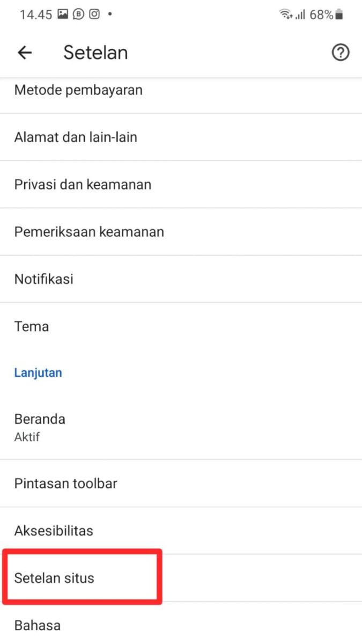The height and width of the screenshot is (644, 362).
Task: Open Bahasa settings
Action: click(x=38, y=625)
